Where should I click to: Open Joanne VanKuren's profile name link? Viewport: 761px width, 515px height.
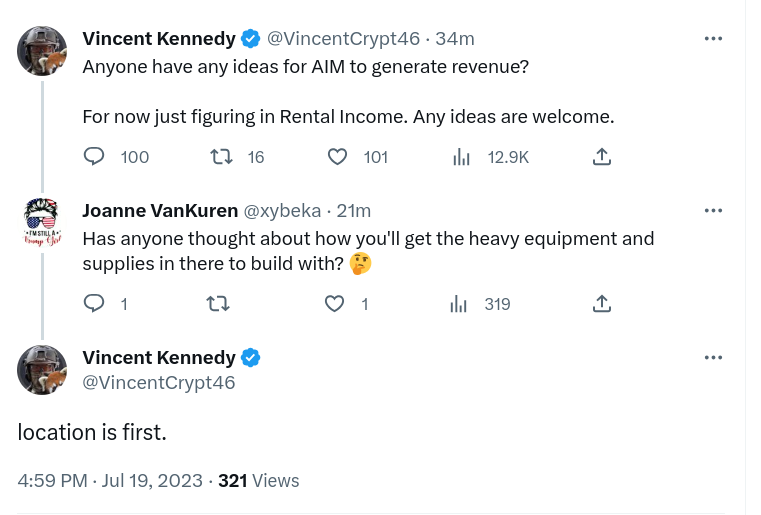pyautogui.click(x=160, y=211)
